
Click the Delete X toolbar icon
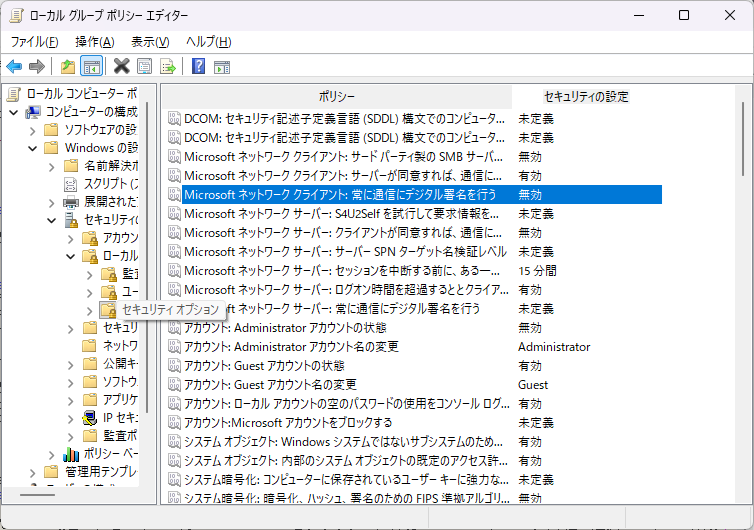[x=121, y=67]
